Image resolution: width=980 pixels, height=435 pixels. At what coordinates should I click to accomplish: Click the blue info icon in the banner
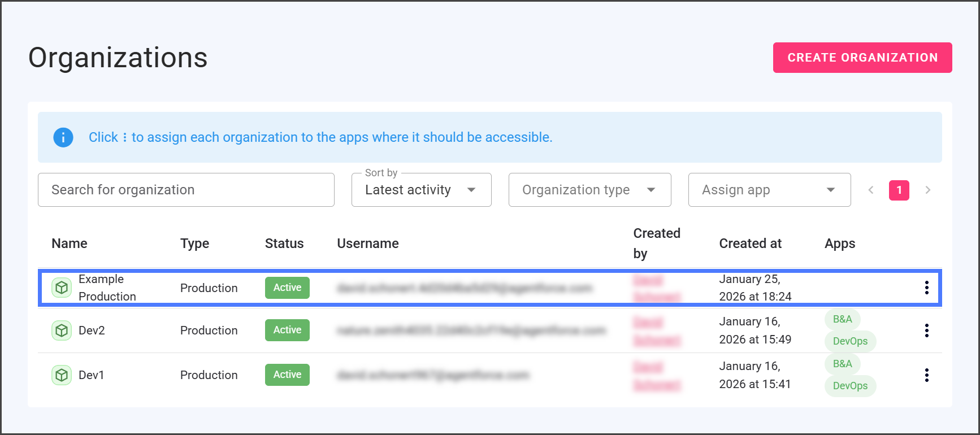click(x=63, y=137)
